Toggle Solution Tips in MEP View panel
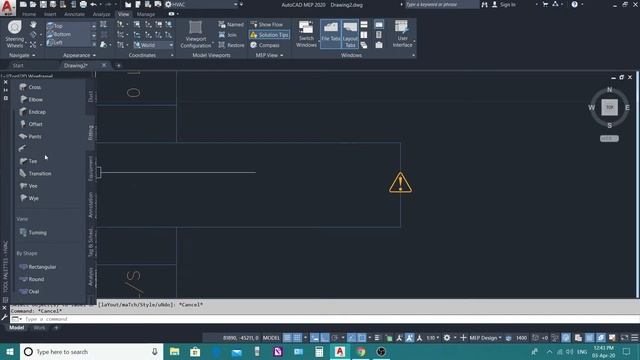640x360 pixels. click(269, 35)
